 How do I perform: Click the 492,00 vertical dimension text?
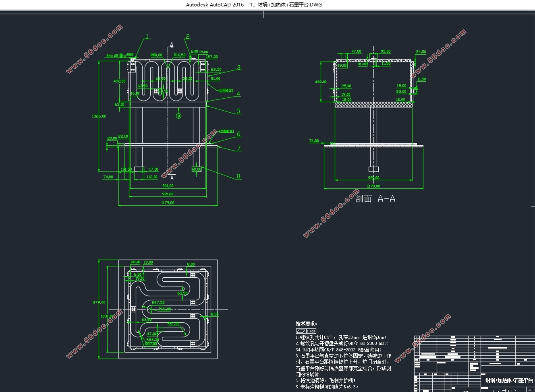point(120,81)
